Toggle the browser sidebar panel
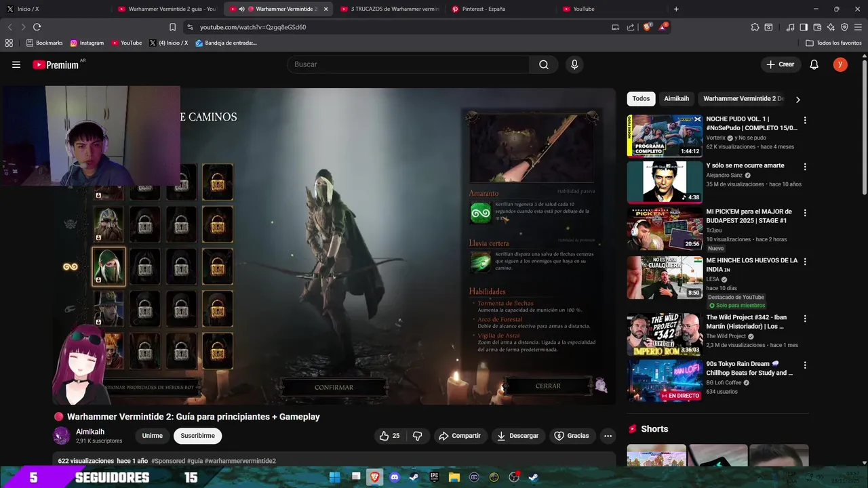 pyautogui.click(x=804, y=27)
